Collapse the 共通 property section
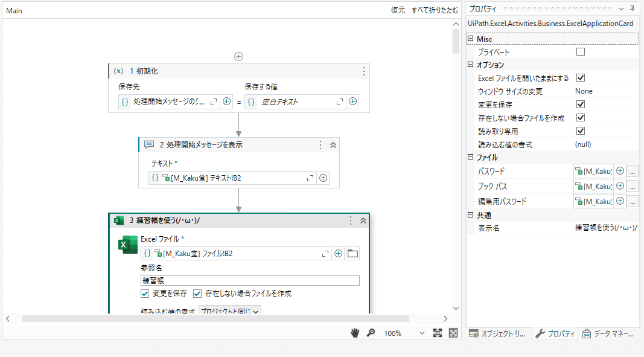 coord(471,215)
